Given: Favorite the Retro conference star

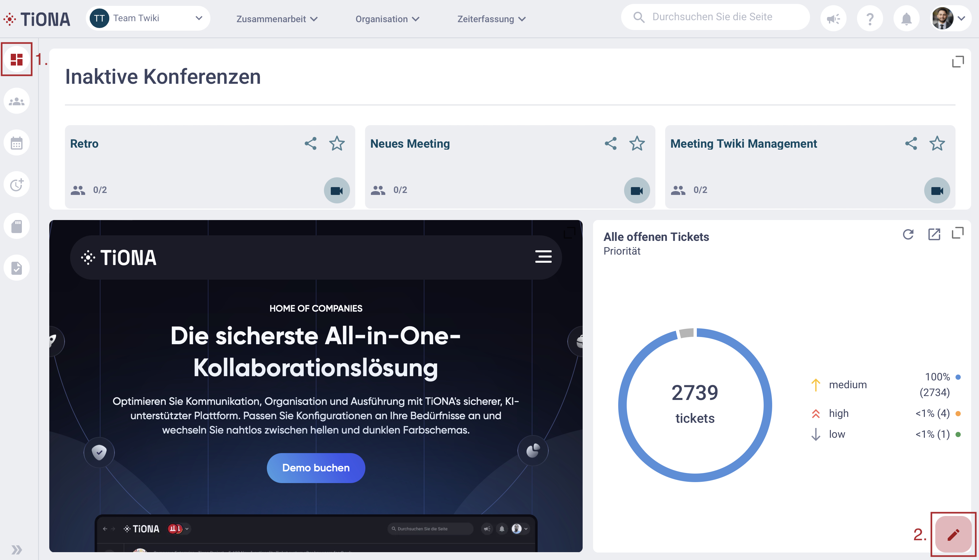Looking at the screenshot, I should (x=337, y=143).
